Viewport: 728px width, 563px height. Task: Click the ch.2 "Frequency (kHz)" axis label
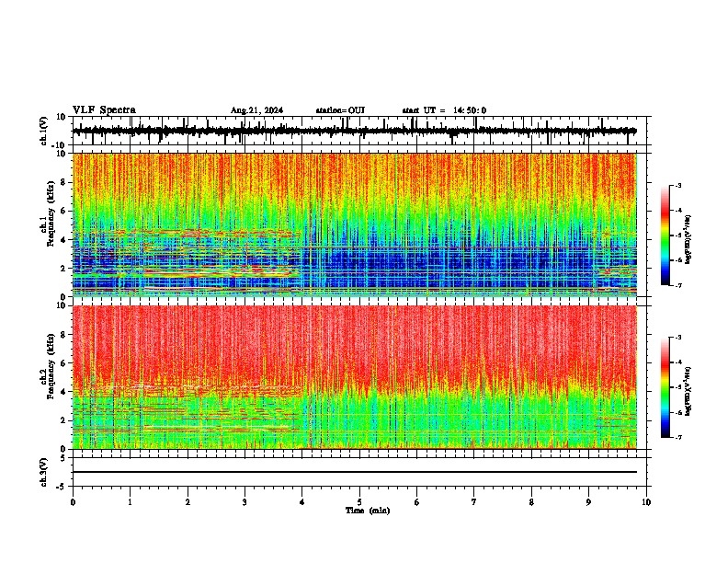pos(51,366)
